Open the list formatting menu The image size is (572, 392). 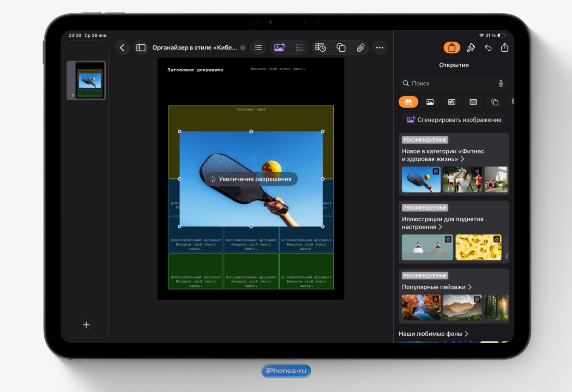(x=258, y=48)
